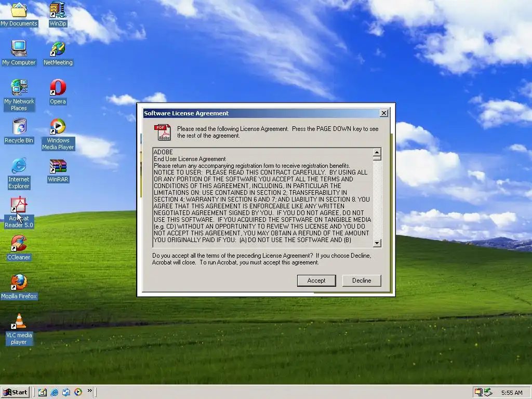Select the Acrobat Reader 5.0 shortcut
The image size is (532, 399).
[x=19, y=212]
